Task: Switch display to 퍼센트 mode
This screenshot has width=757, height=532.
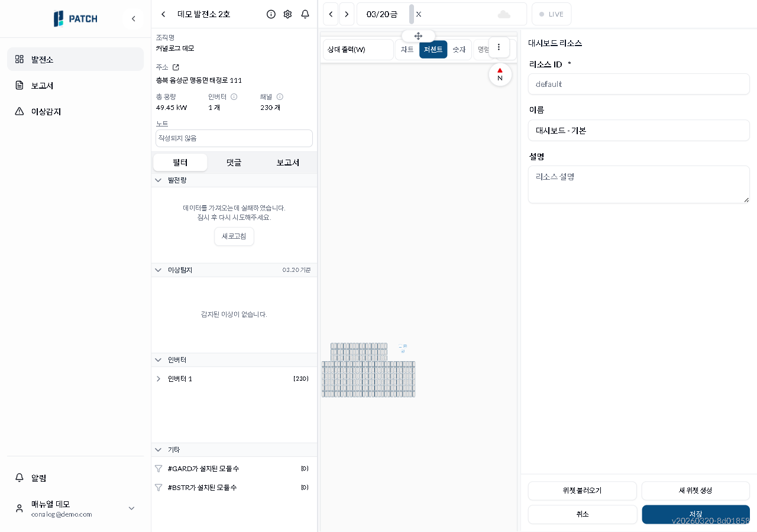Action: pos(433,50)
